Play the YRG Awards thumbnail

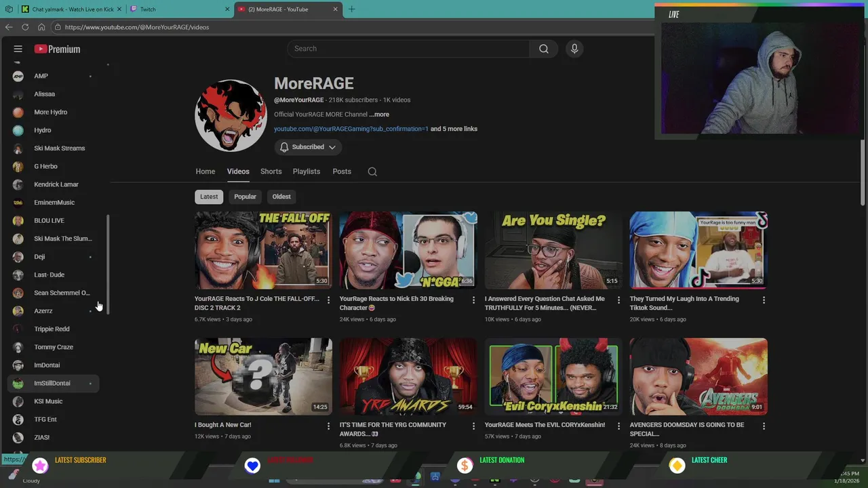[x=408, y=376]
